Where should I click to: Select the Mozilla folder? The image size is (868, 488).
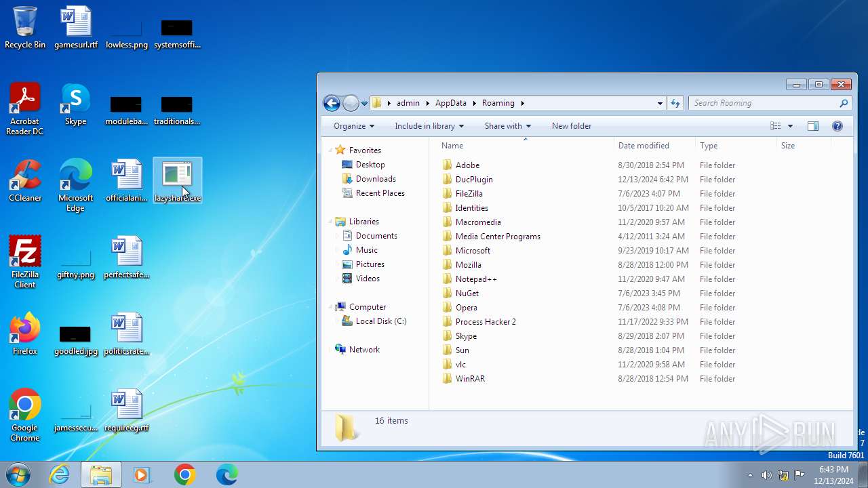tap(468, 265)
